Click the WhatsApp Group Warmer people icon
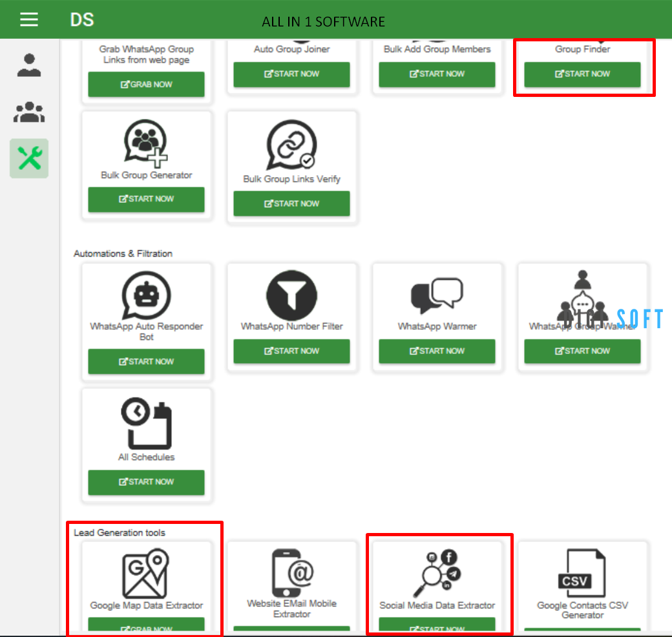Image resolution: width=672 pixels, height=637 pixels. [582, 297]
